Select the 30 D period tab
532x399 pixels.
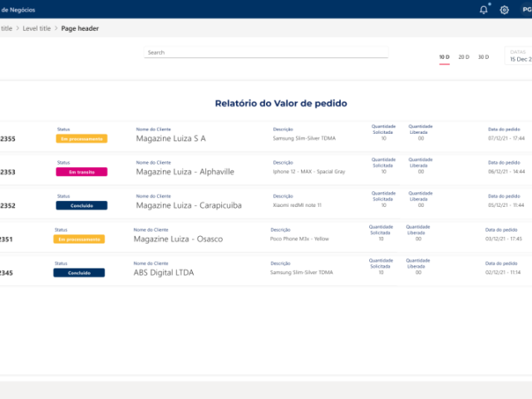[x=483, y=57]
